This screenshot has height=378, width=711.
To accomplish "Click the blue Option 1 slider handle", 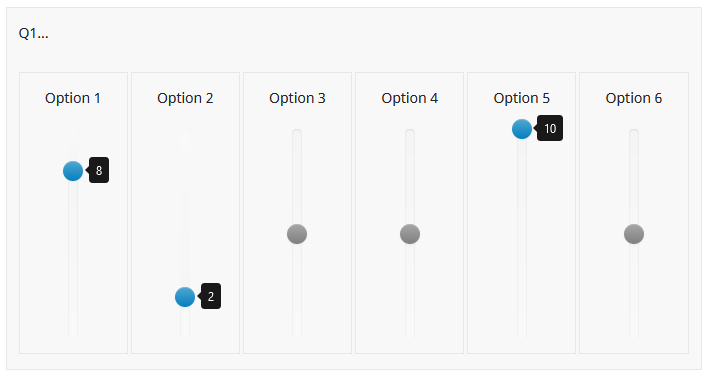I will click(73, 171).
